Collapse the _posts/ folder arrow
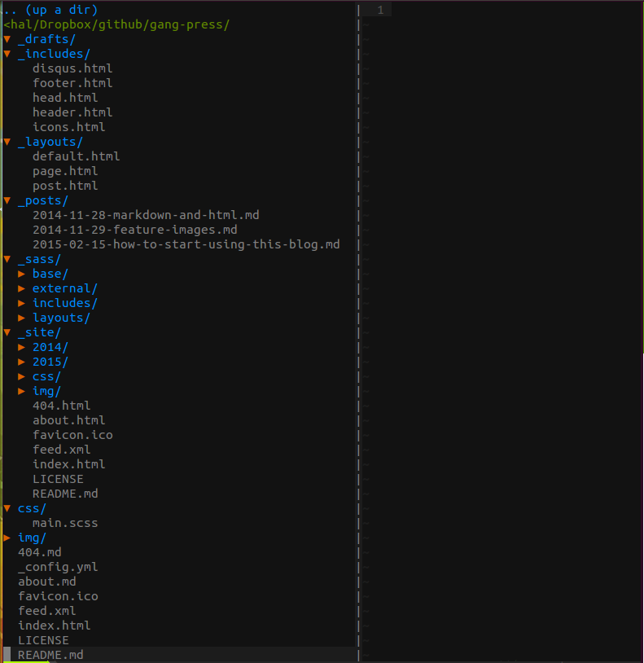644x663 pixels. tap(7, 200)
